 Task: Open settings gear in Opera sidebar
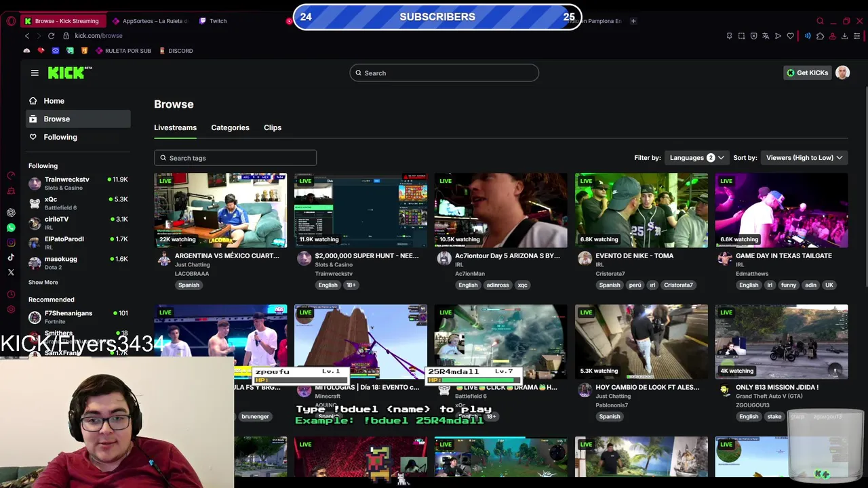click(x=11, y=310)
